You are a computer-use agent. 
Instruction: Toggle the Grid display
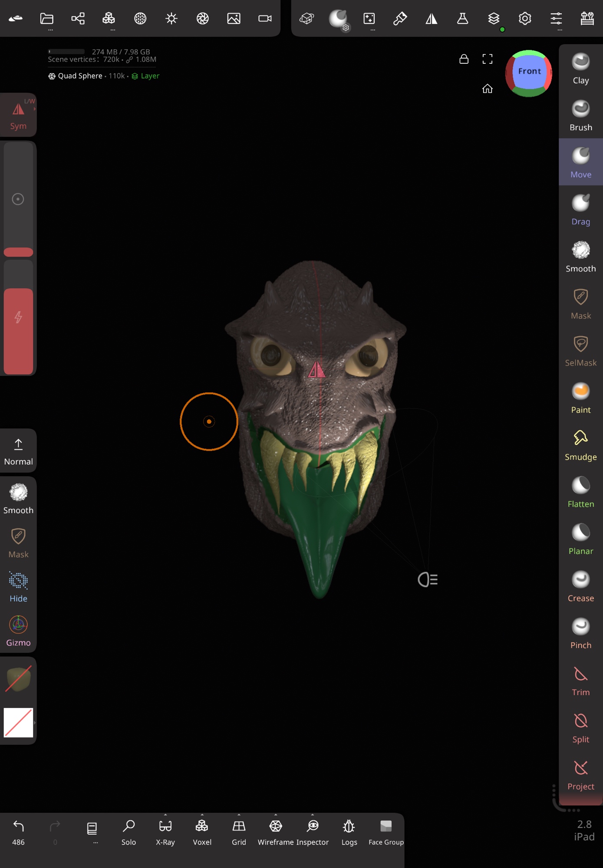click(x=239, y=832)
